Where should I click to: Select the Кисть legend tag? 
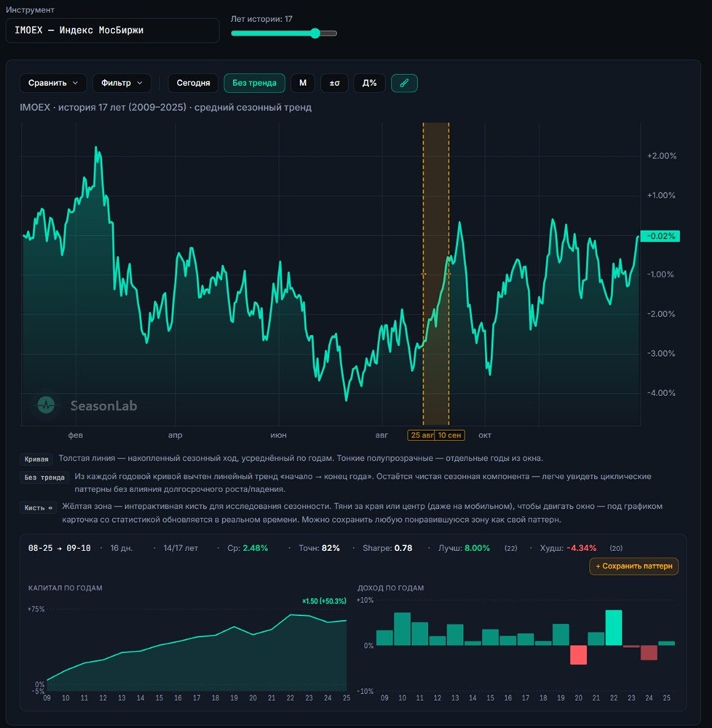pos(38,507)
